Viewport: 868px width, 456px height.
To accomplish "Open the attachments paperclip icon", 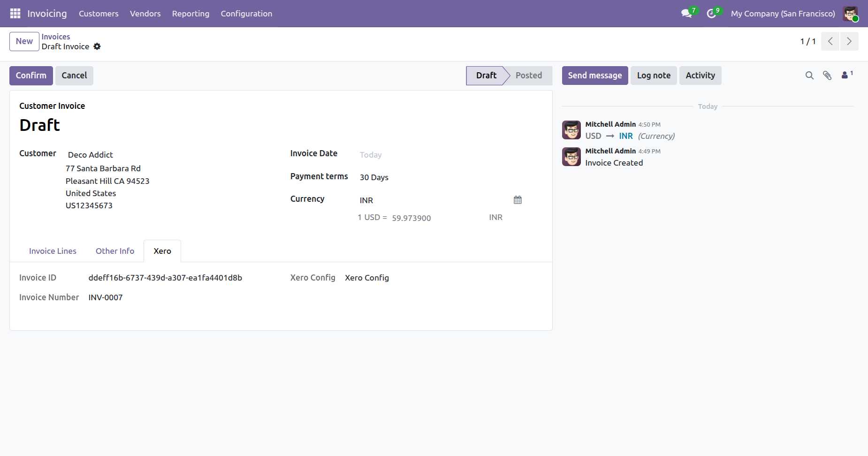I will 827,76.
